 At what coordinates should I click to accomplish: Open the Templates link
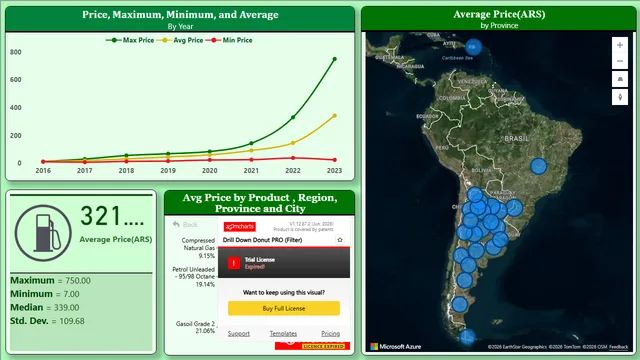tap(283, 333)
